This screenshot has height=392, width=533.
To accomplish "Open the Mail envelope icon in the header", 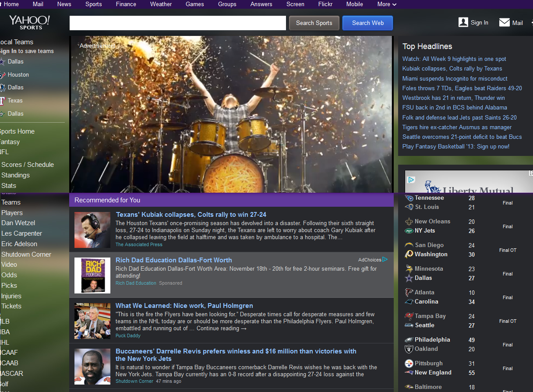I will (505, 22).
